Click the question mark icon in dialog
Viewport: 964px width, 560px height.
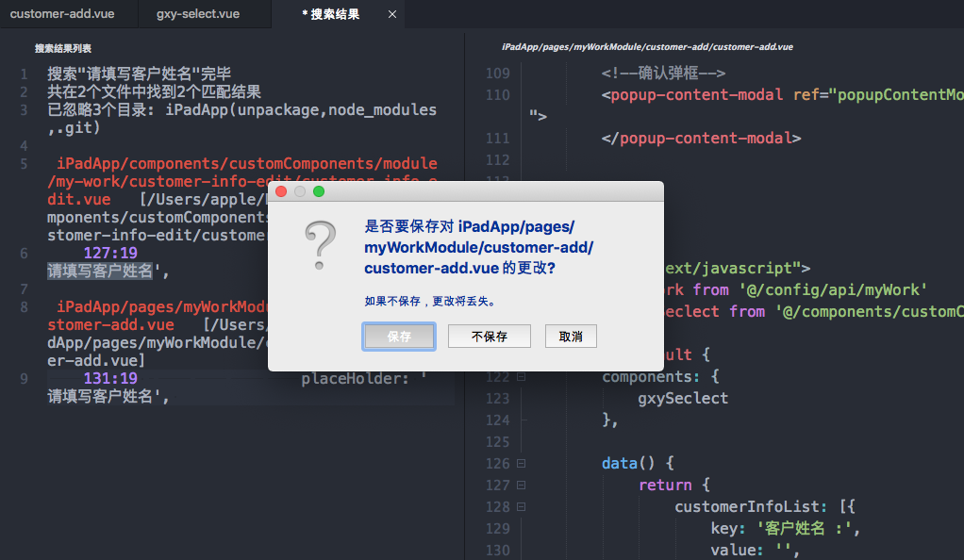pos(321,247)
